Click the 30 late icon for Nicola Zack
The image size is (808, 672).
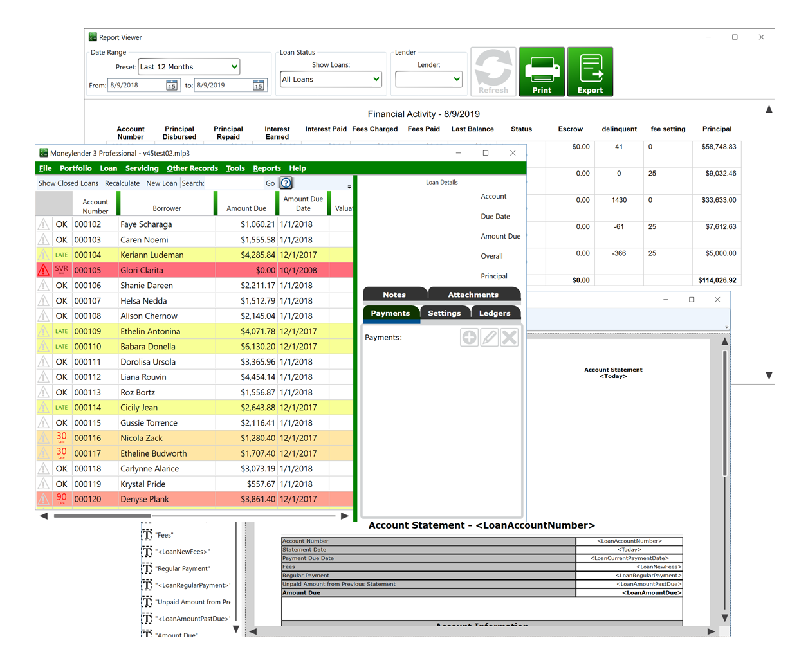[61, 438]
